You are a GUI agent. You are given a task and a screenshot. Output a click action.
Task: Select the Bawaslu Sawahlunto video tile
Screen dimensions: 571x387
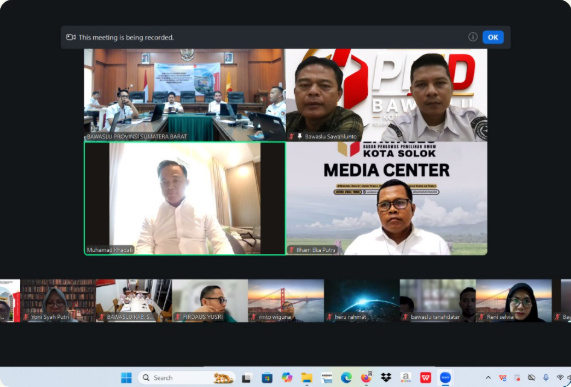click(386, 95)
